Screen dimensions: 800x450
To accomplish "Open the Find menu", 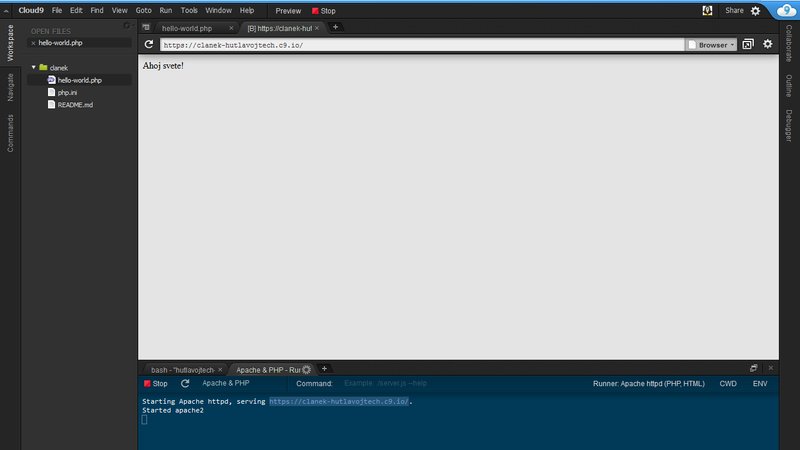I will 96,10.
